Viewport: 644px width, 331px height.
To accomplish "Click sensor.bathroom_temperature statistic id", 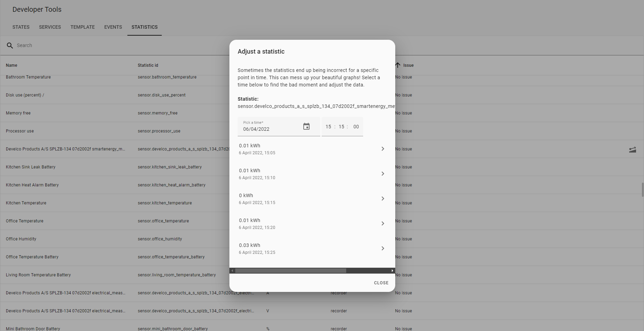I will (167, 77).
